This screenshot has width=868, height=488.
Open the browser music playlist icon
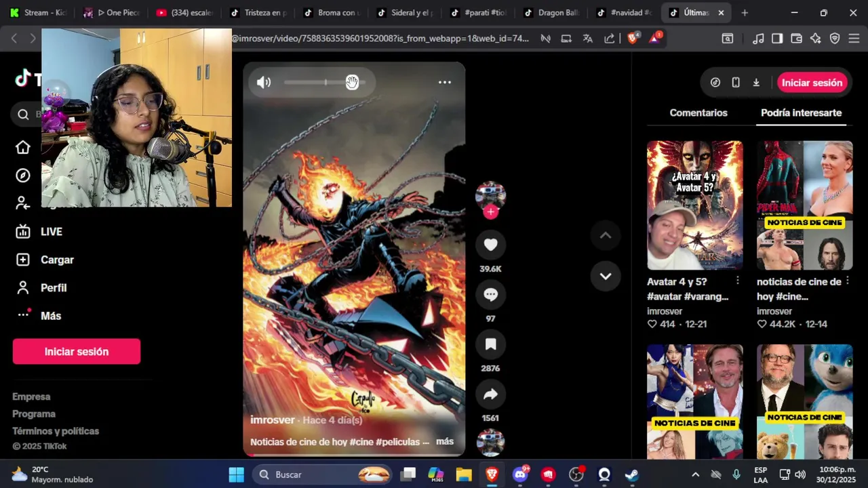coord(758,39)
